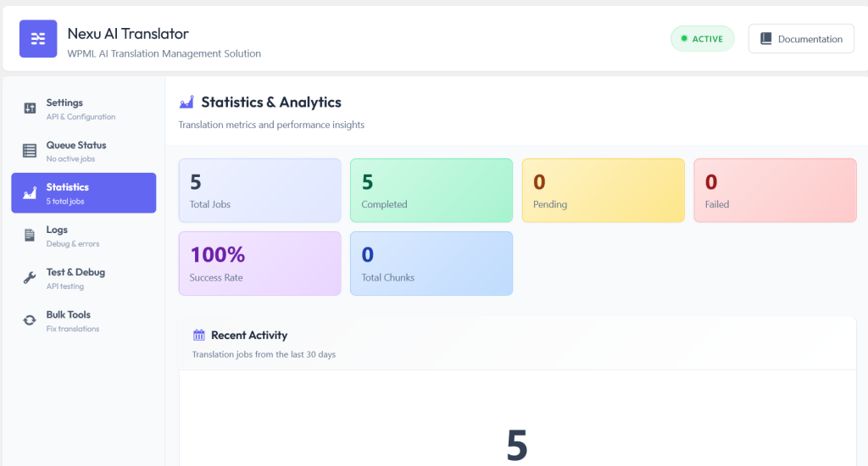The image size is (868, 466).
Task: Go to Bulk Tools Fix translations
Action: (84, 320)
